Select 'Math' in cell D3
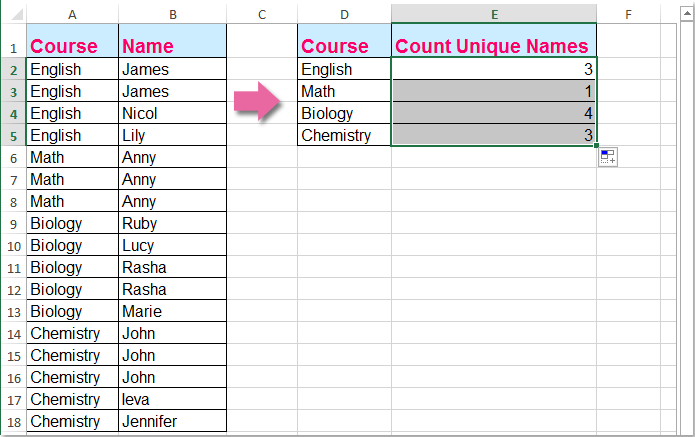 pos(344,91)
